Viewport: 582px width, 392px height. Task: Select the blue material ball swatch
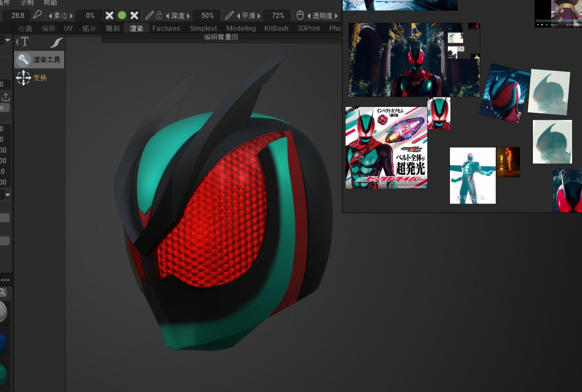(3, 344)
